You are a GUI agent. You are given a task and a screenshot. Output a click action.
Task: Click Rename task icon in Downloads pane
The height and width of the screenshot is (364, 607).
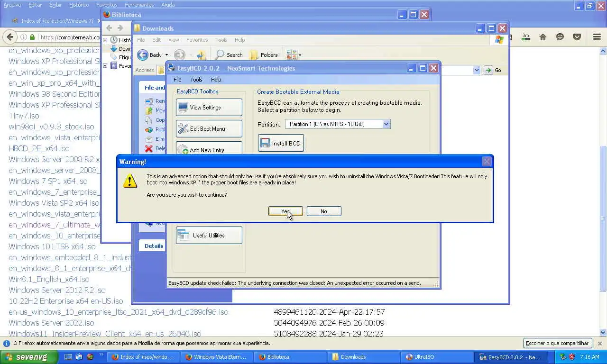tap(149, 101)
